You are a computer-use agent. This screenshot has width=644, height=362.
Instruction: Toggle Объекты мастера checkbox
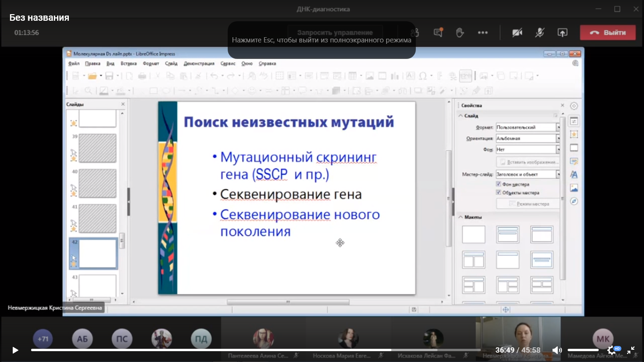(x=499, y=193)
